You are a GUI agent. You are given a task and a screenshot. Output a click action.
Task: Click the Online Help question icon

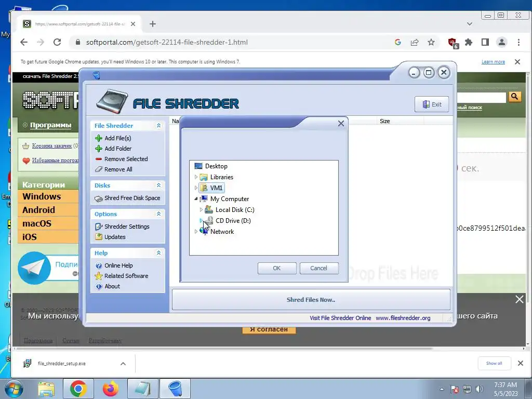click(x=99, y=265)
